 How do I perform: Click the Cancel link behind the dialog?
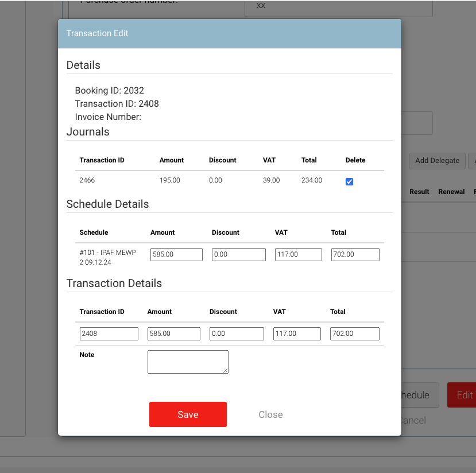[x=413, y=420]
